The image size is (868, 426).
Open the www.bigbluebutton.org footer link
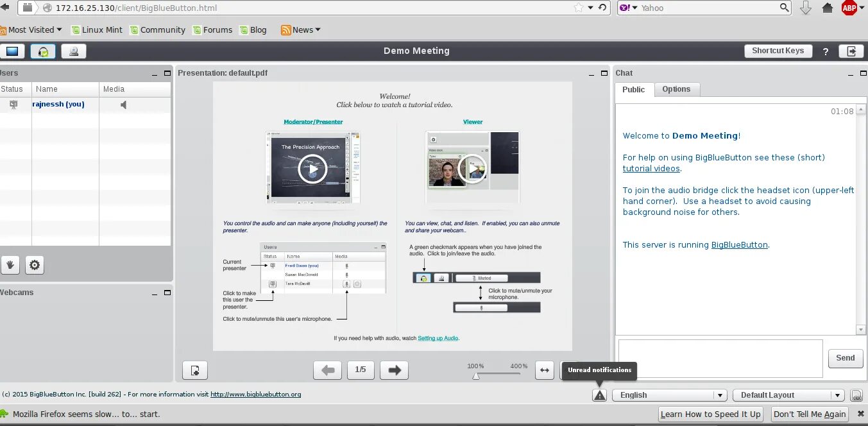coord(255,395)
